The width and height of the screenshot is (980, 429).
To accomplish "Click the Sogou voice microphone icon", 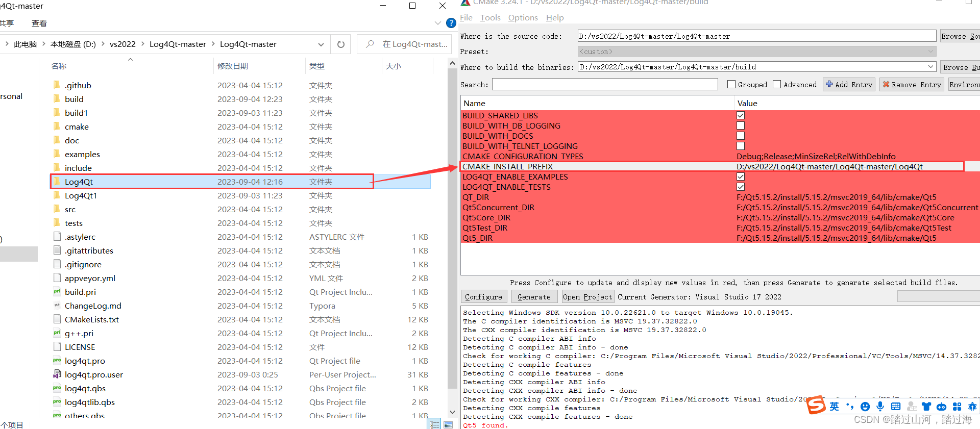I will 880,406.
